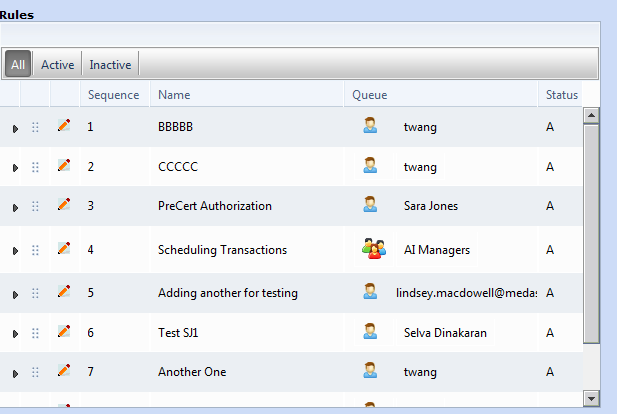617x414 pixels.
Task: Click the vertical scrollbar thumb
Action: click(x=590, y=230)
